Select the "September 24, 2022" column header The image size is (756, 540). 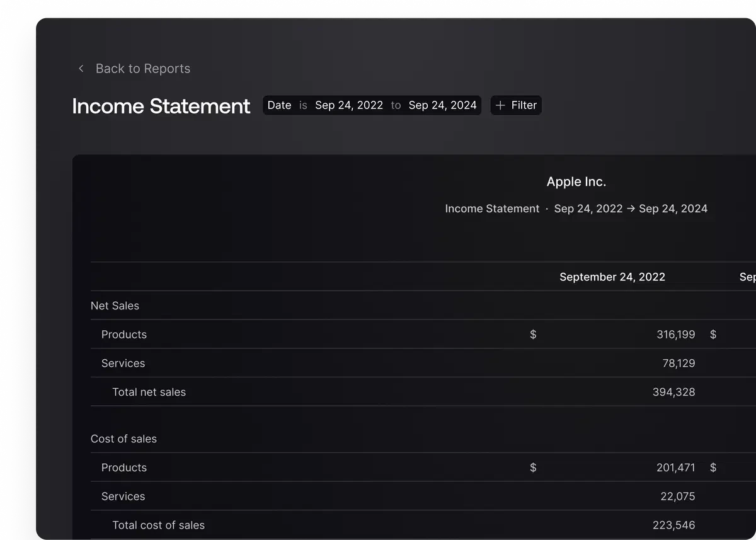pyautogui.click(x=612, y=277)
